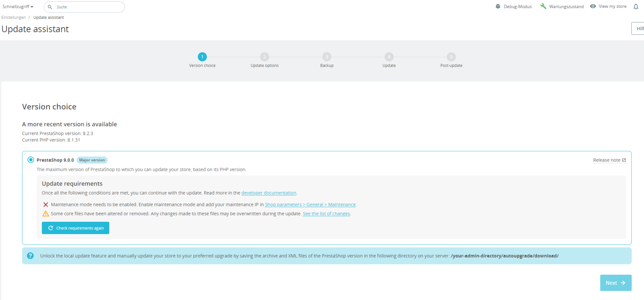644x300 pixels.
Task: Open the Schnellzugriff dropdown
Action: pyautogui.click(x=18, y=7)
